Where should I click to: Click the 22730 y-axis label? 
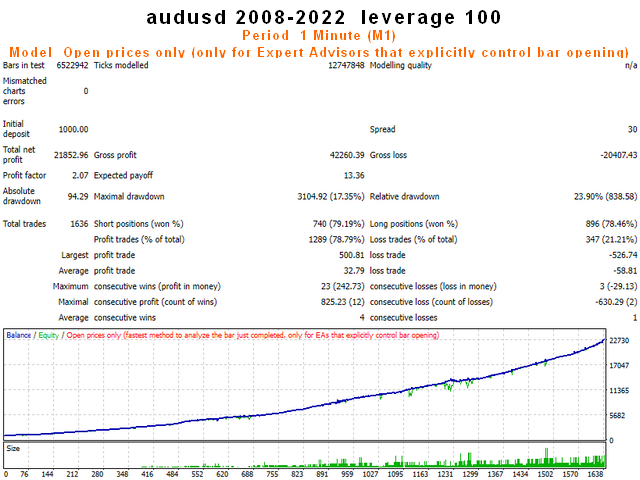(619, 341)
